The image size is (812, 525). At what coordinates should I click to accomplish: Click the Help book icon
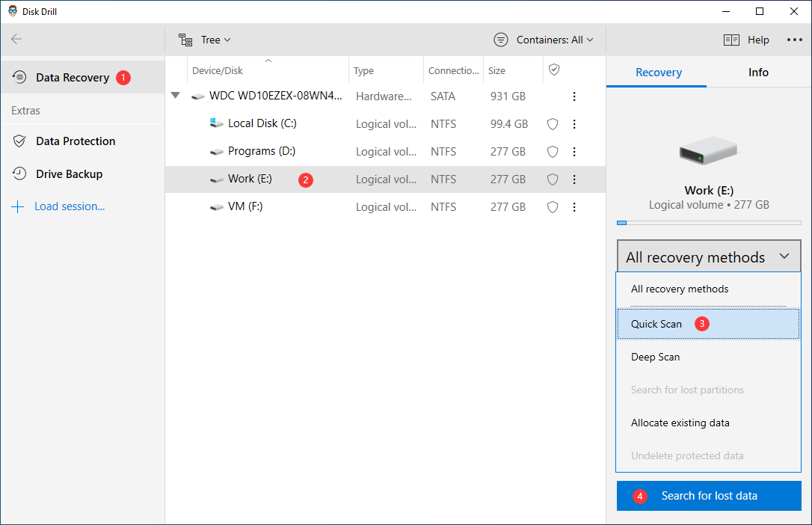point(731,40)
